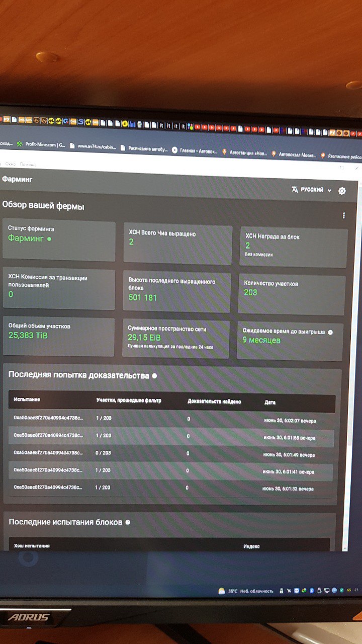Click Участки, прошедшие фильтр column header
The image size is (362, 644).
[x=128, y=401]
